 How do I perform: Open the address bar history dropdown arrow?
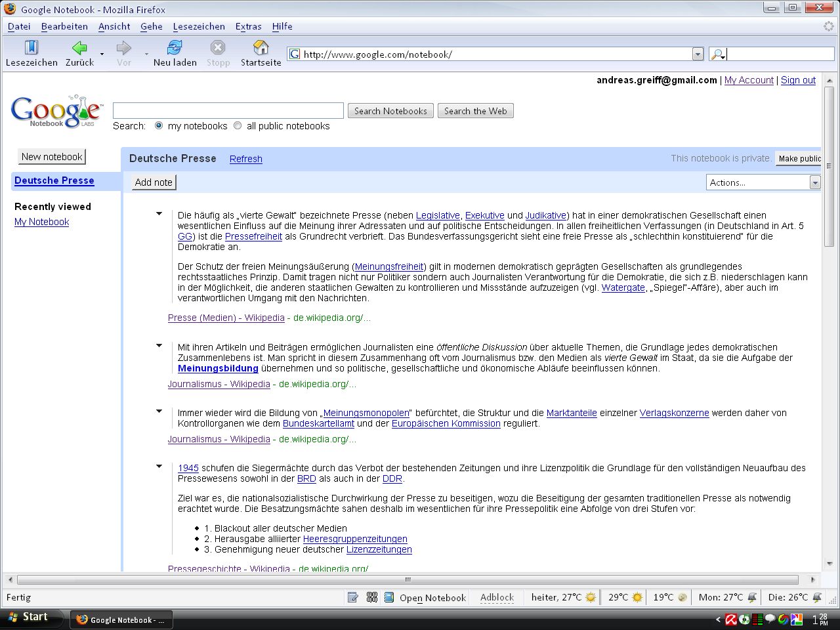[x=698, y=54]
